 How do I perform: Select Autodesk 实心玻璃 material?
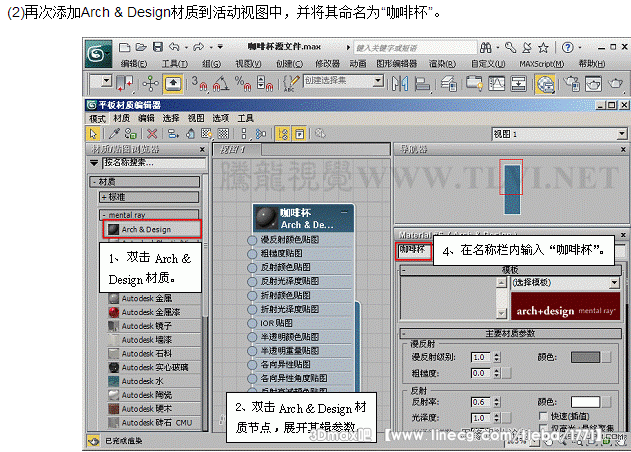pyautogui.click(x=155, y=367)
